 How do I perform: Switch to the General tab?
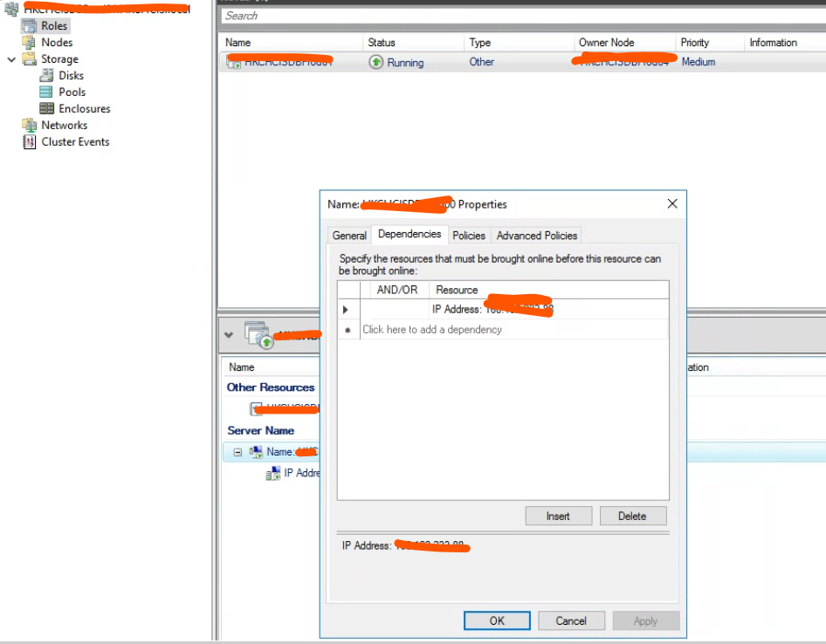349,235
